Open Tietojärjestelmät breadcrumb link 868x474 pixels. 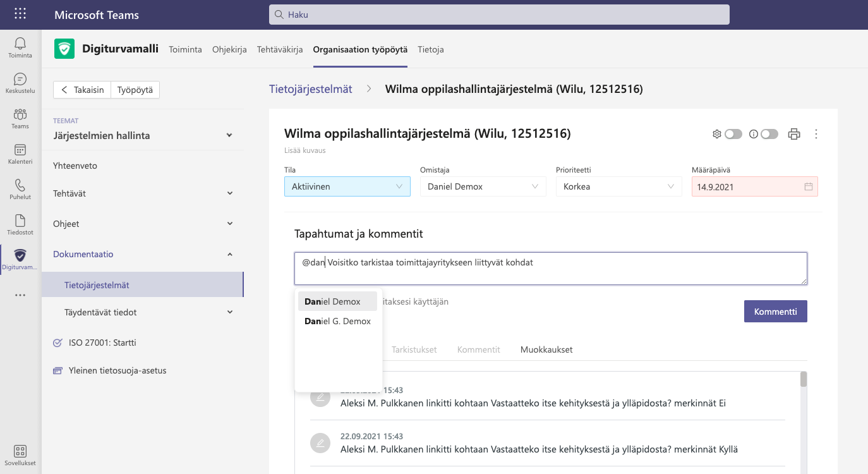tap(311, 89)
